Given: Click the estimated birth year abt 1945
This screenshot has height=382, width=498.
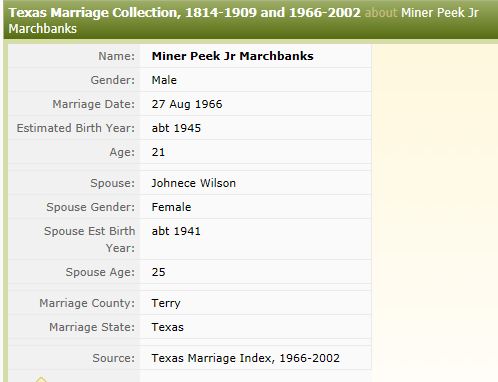Looking at the screenshot, I should click(176, 128).
